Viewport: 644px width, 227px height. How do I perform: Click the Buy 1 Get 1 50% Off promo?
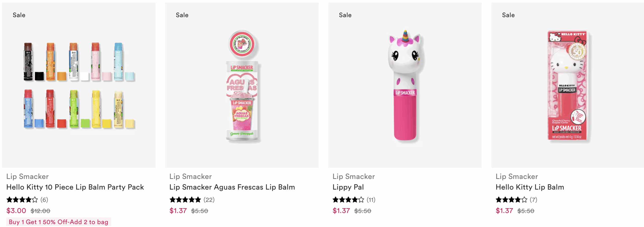click(58, 222)
